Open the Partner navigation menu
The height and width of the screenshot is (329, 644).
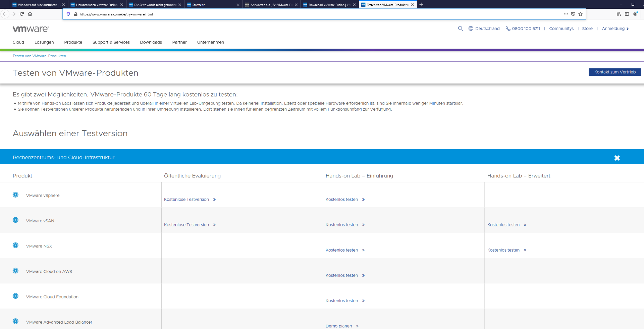point(179,42)
